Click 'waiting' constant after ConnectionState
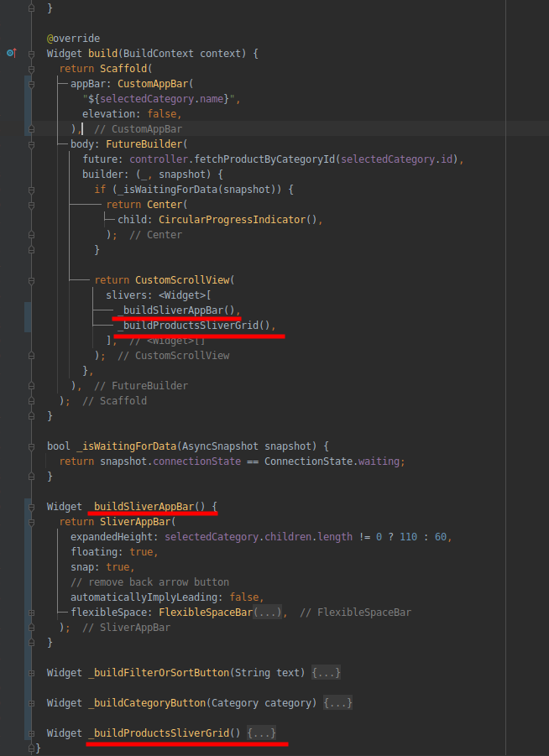The width and height of the screenshot is (549, 756). 379,461
